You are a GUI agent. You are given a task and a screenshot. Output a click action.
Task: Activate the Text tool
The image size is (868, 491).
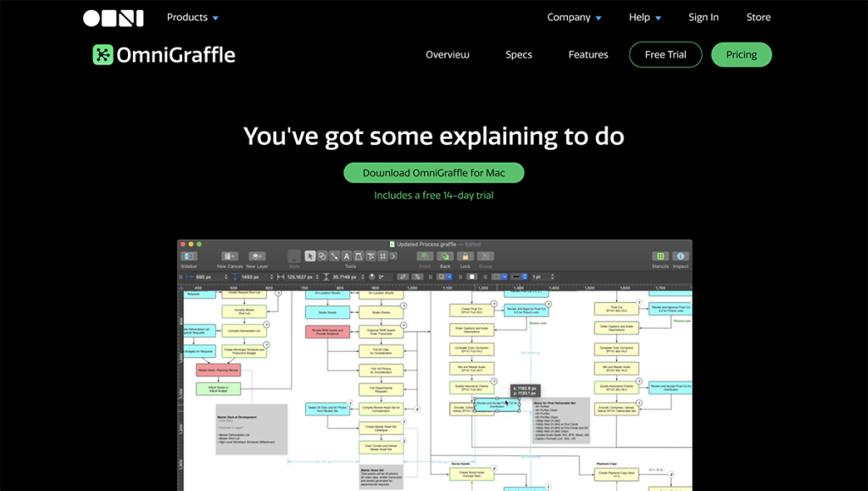tap(346, 255)
